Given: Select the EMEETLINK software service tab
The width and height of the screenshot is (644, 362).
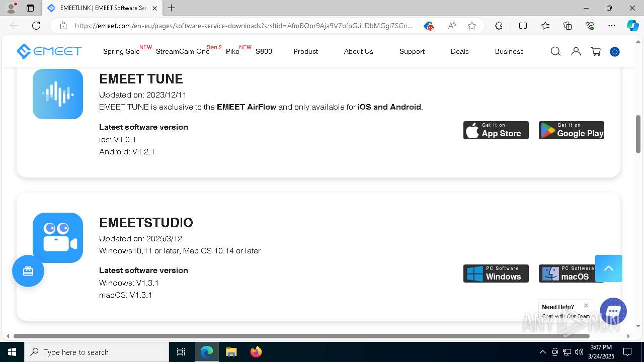Looking at the screenshot, I should point(102,8).
